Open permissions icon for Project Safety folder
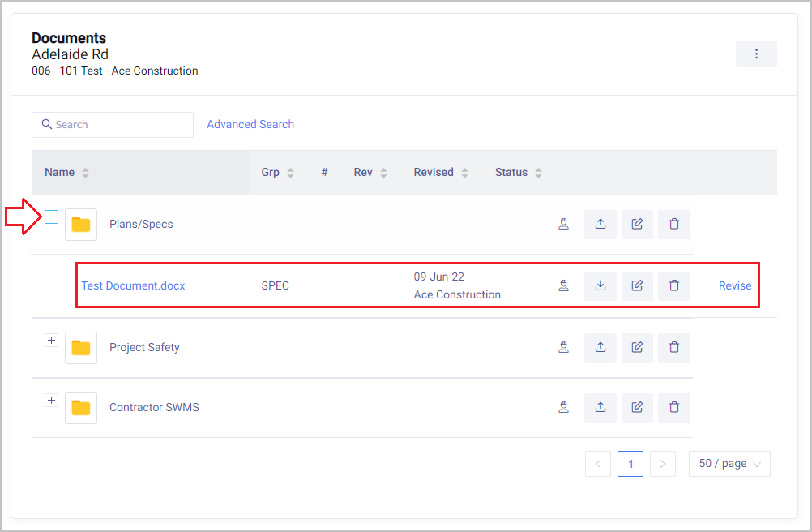The height and width of the screenshot is (532, 812). (x=563, y=347)
